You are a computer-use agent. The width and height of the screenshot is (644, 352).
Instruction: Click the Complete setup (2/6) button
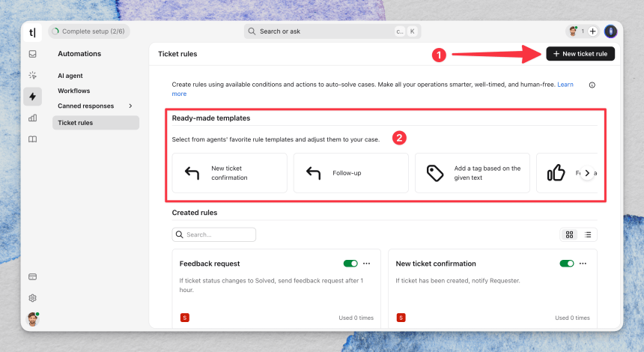89,31
